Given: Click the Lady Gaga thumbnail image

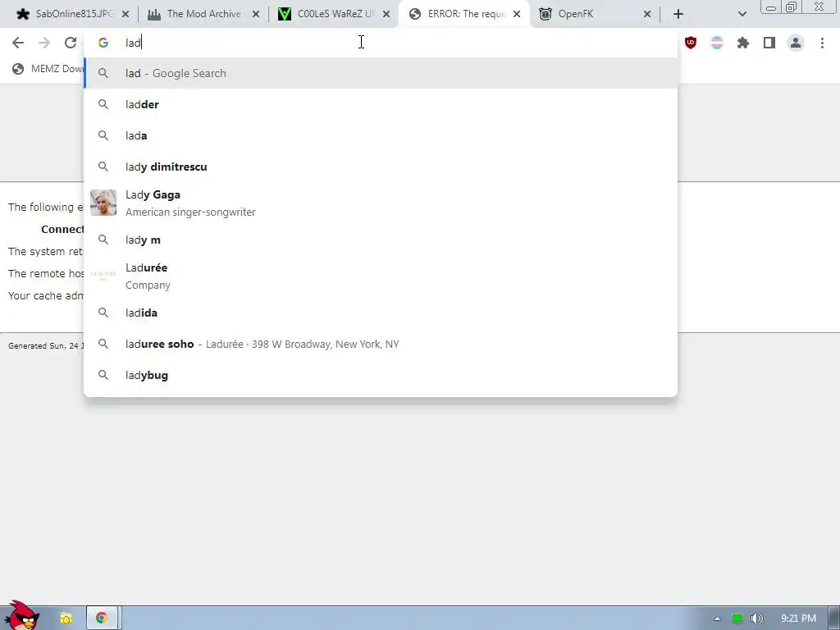Looking at the screenshot, I should 103,203.
